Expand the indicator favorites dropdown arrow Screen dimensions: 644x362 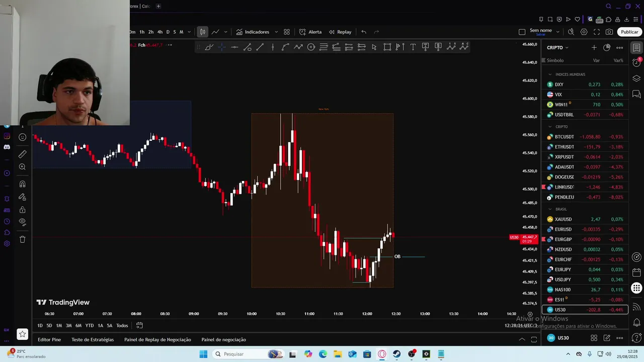coord(276,32)
